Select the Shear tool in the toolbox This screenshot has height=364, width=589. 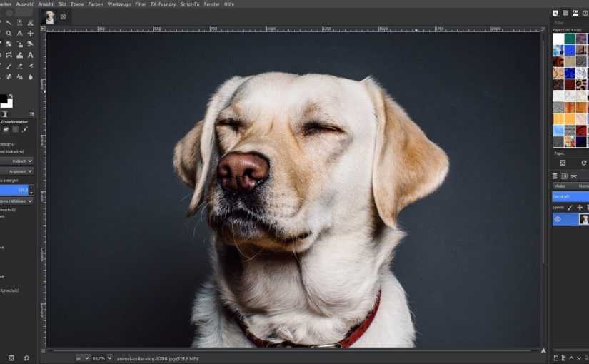[31, 44]
